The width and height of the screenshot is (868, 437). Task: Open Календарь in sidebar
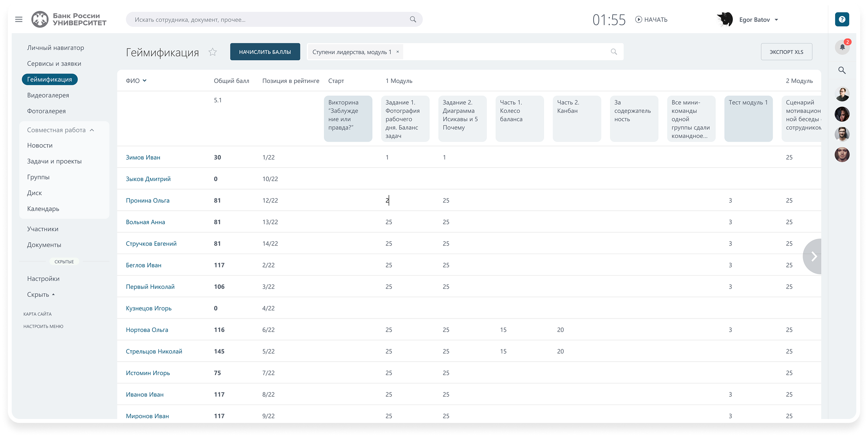[x=43, y=209]
